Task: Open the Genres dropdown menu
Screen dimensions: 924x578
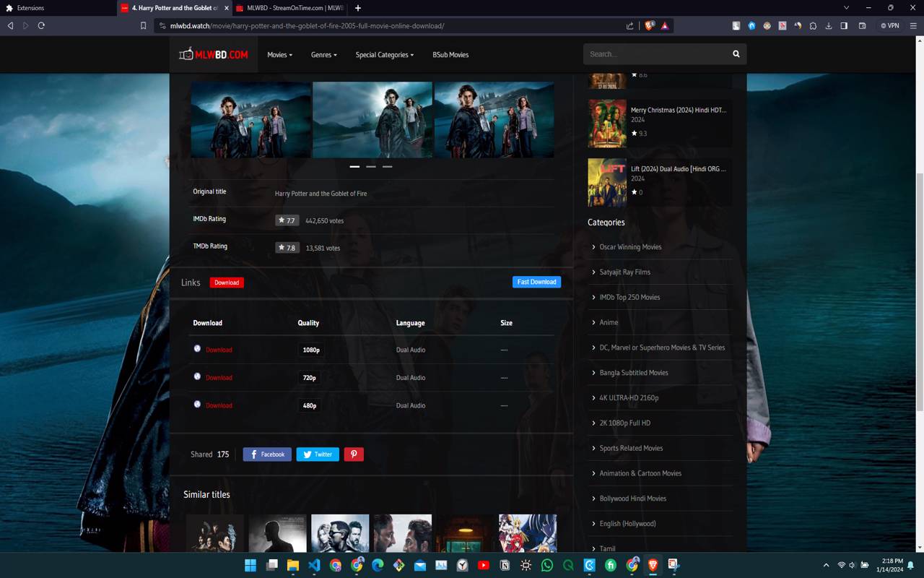Action: click(323, 55)
